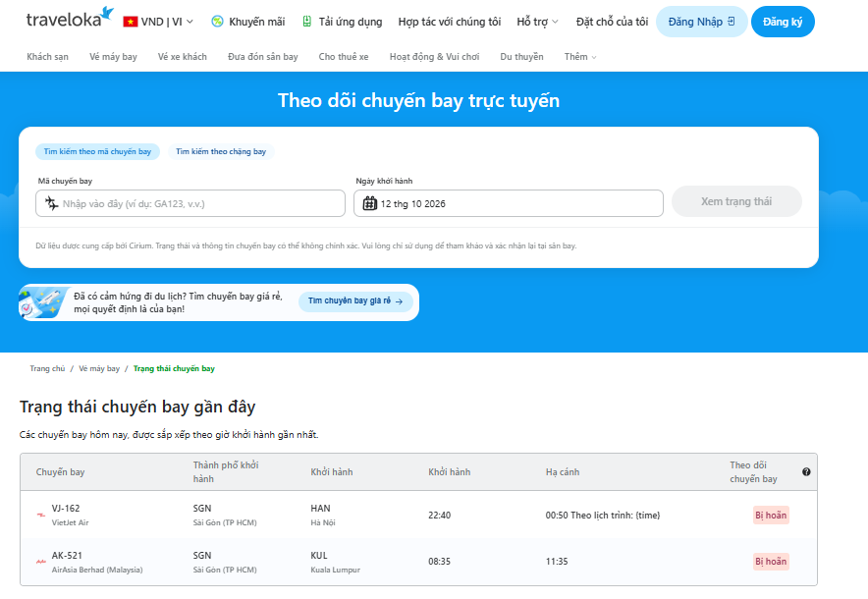The image size is (868, 599).
Task: Click flight code AK-521
Action: pos(67,555)
